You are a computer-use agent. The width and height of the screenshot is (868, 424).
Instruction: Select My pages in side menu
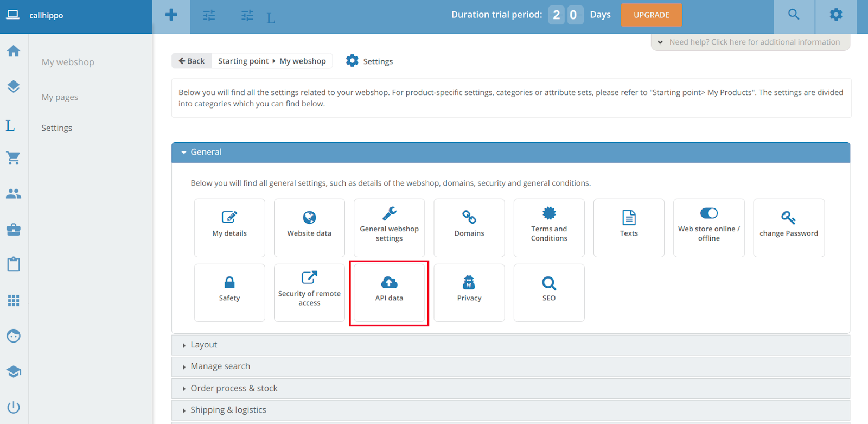(60, 97)
